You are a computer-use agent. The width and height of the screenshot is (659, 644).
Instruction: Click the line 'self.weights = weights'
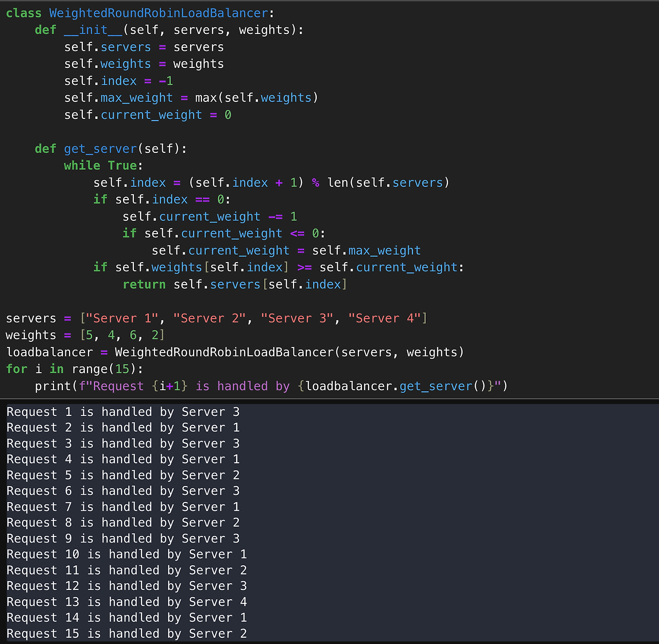144,64
